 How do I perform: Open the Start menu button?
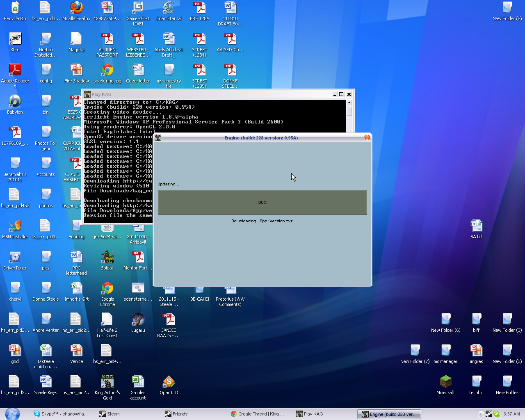tap(12, 414)
